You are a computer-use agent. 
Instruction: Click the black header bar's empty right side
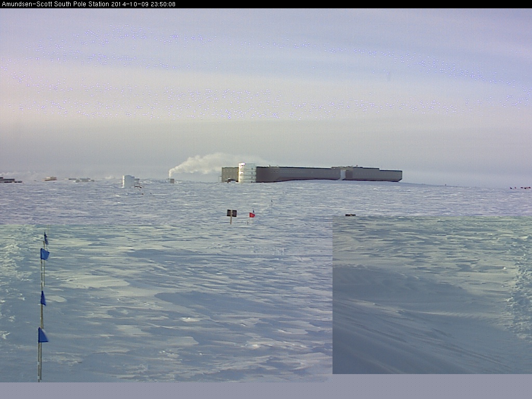point(364,4)
